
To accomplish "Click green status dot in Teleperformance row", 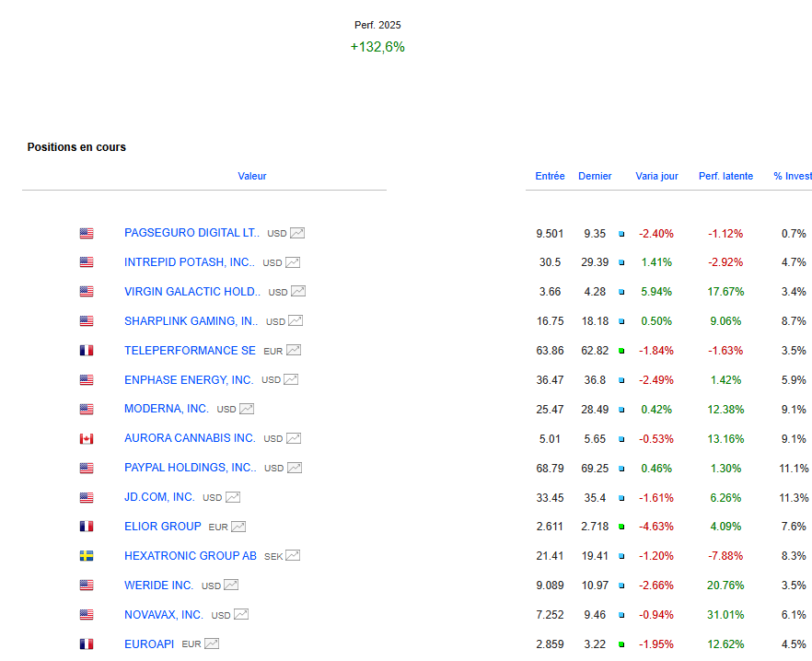I will pyautogui.click(x=621, y=351).
